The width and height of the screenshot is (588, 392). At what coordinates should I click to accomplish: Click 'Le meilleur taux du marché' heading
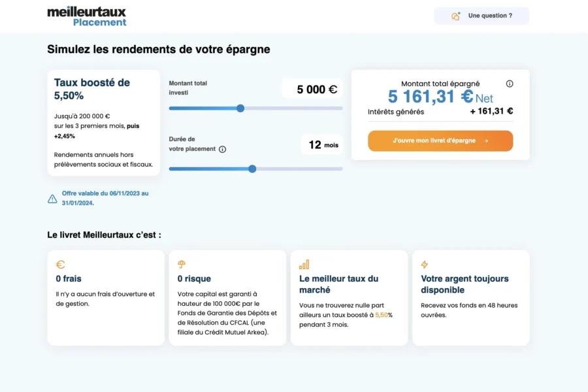338,284
